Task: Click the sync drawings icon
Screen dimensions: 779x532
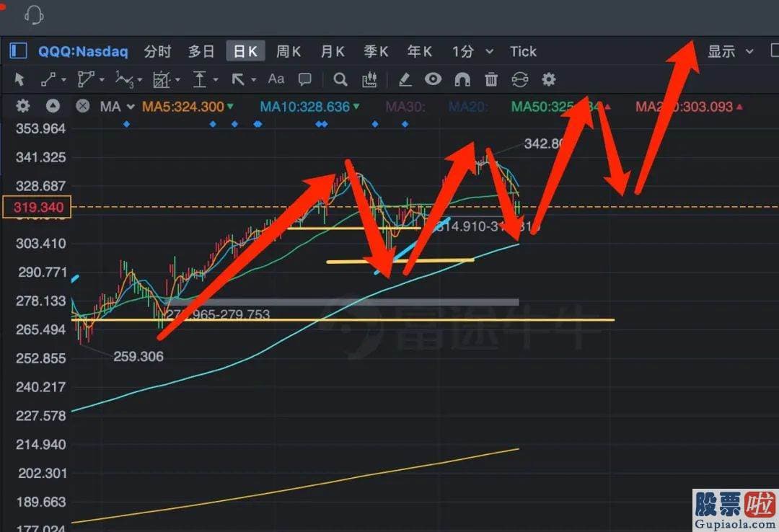Action: [519, 79]
